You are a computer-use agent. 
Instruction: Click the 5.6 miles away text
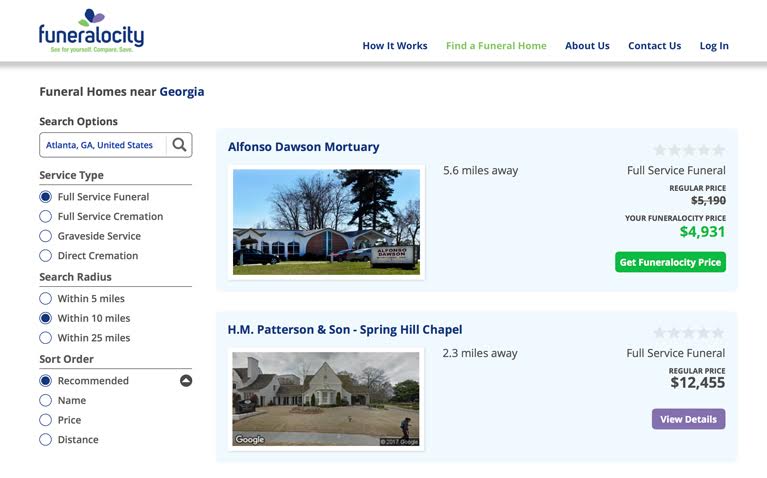point(480,170)
